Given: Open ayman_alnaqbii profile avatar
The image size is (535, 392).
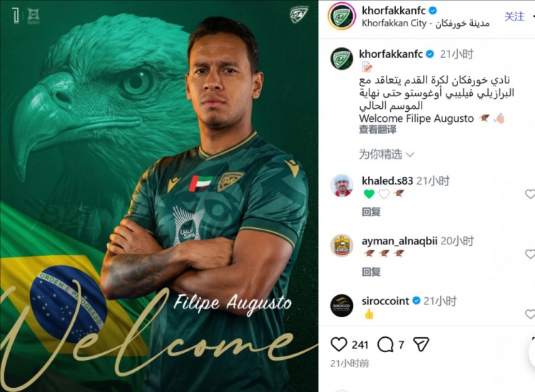Looking at the screenshot, I should click(342, 245).
